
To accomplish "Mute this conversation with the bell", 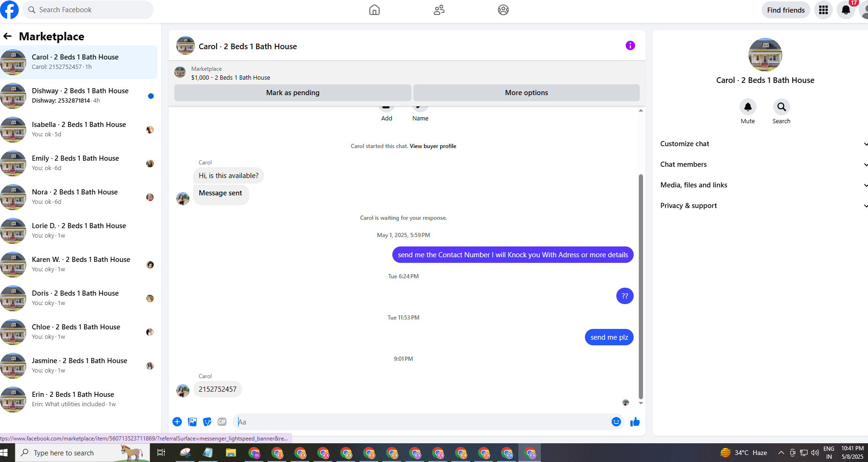I will click(748, 107).
